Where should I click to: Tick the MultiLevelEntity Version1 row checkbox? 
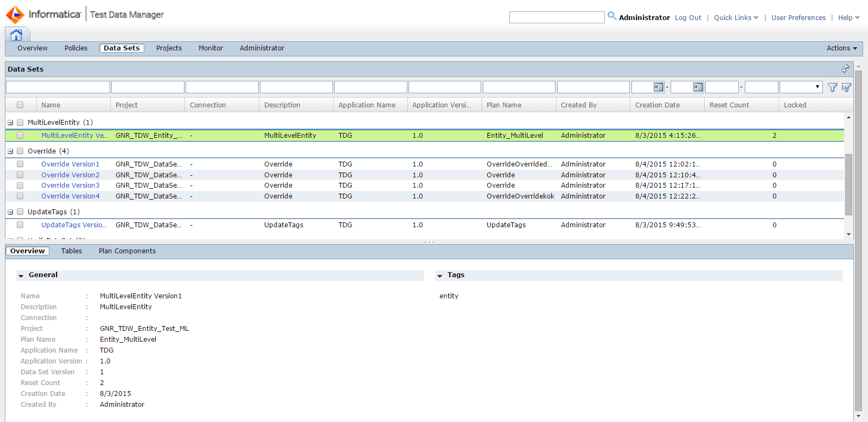tap(20, 136)
